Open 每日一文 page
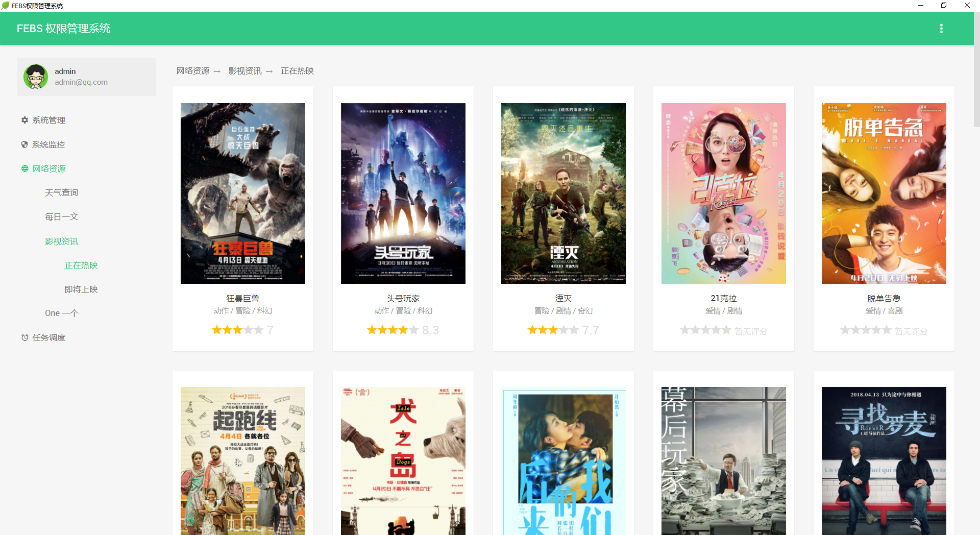Screen dimensions: 980x535 click(x=61, y=216)
